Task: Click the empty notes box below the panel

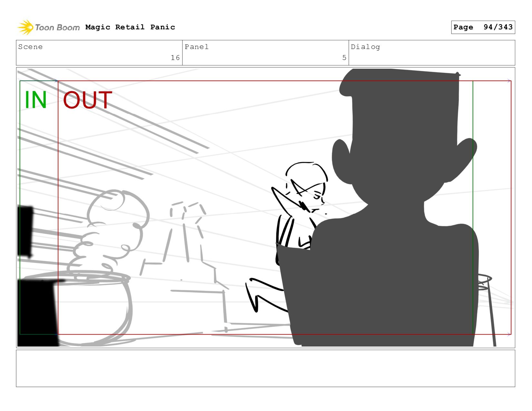Action: coord(265,368)
